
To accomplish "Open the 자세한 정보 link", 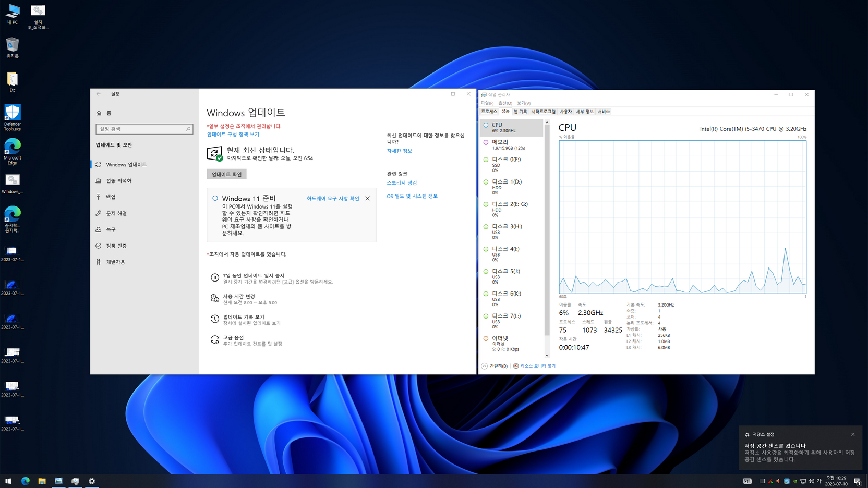I will 400,151.
